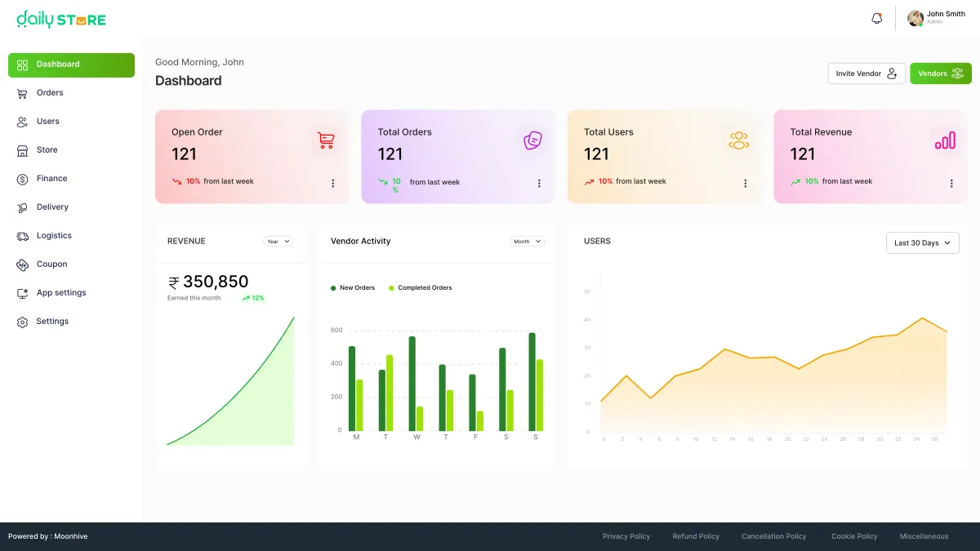
Task: Open the Refund Policy link
Action: point(696,536)
